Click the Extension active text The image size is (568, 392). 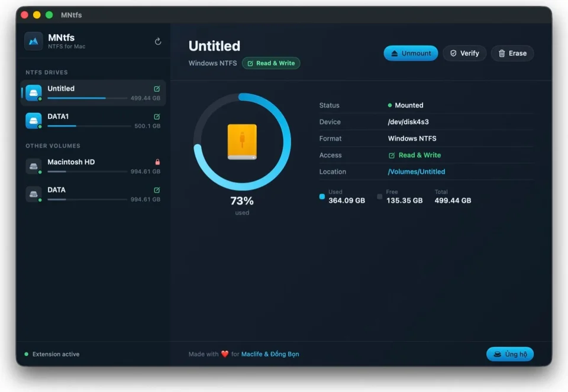pos(56,354)
